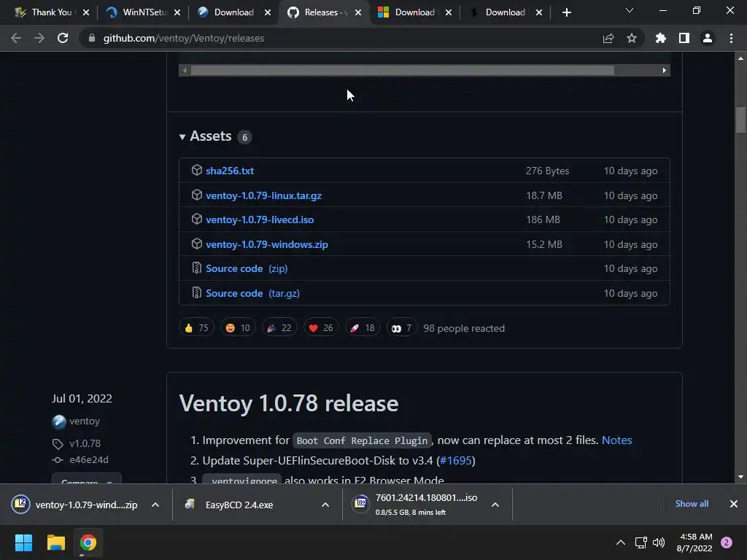Click the Chrome taskbar icon
747x560 pixels.
[88, 542]
